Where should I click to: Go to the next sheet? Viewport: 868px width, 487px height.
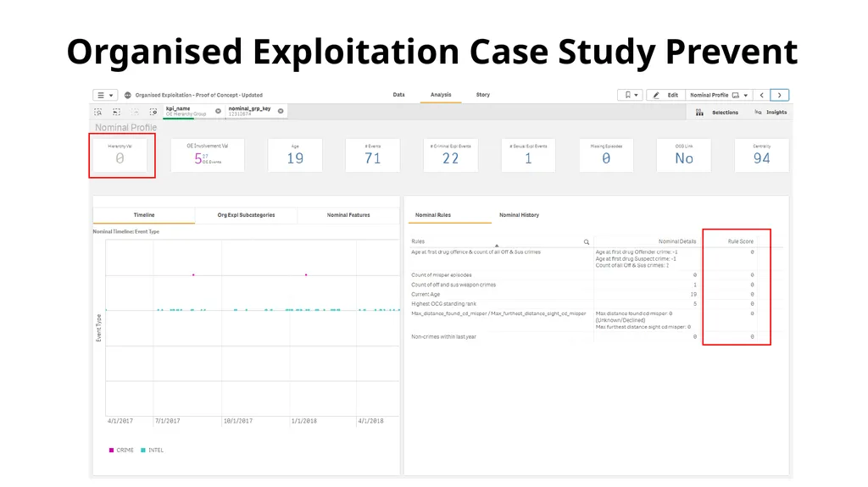[780, 95]
